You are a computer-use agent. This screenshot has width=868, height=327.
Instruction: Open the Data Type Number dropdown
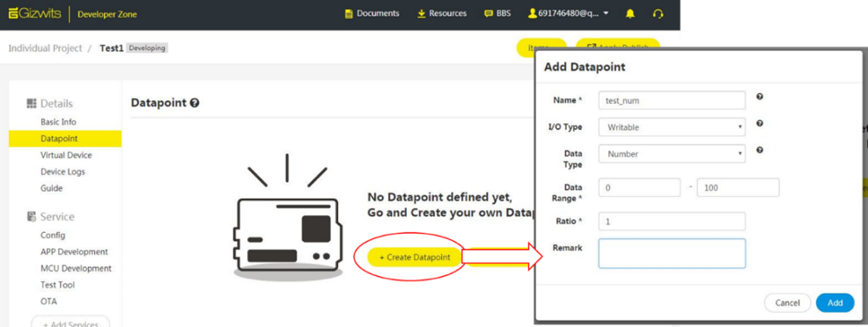pyautogui.click(x=672, y=154)
